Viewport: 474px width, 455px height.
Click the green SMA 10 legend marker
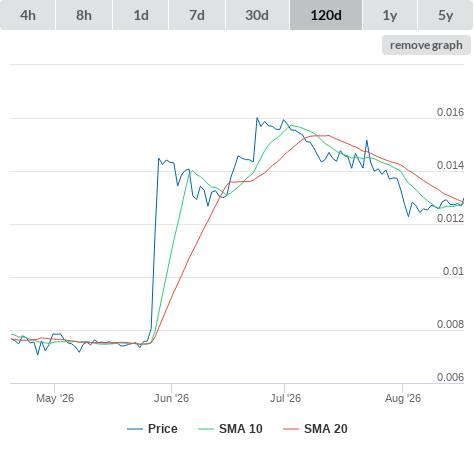tap(206, 429)
